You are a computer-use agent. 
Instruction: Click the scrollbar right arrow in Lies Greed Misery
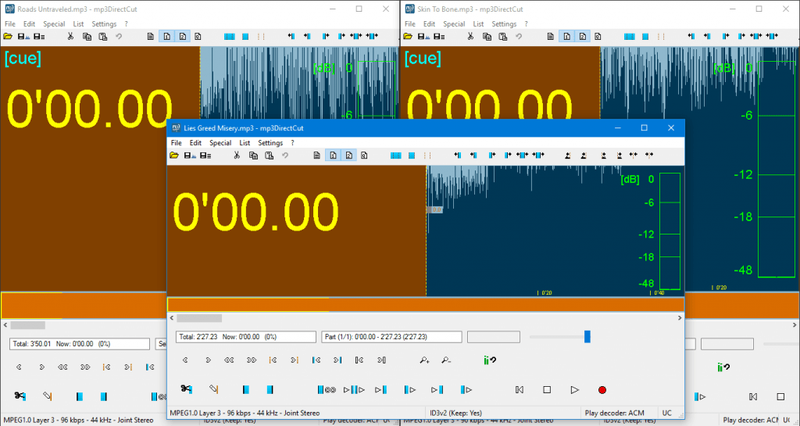tap(679, 318)
